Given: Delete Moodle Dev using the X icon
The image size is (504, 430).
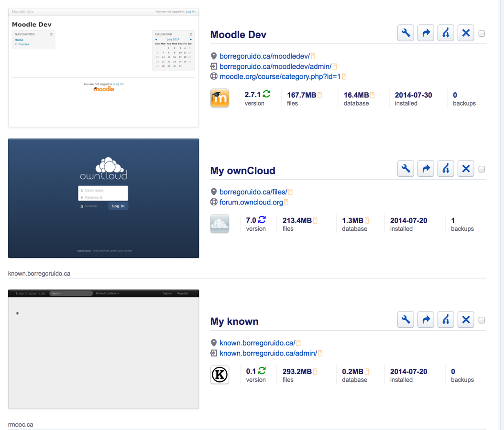Looking at the screenshot, I should pos(466,33).
